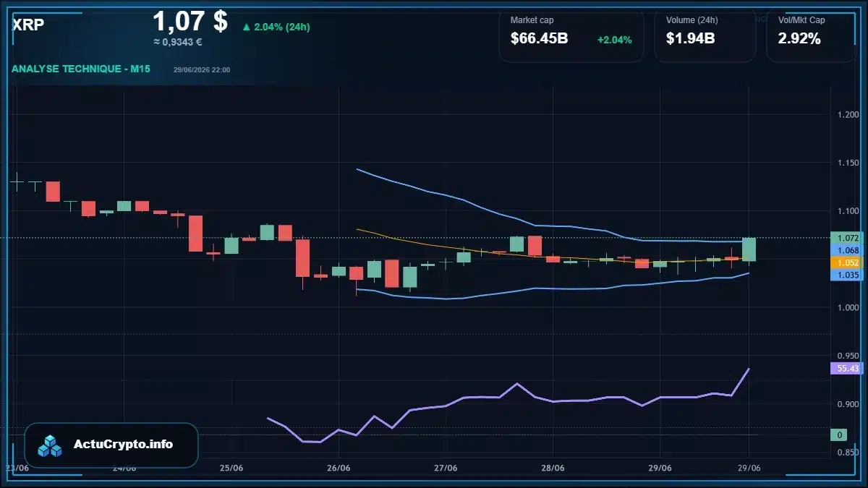Image resolution: width=868 pixels, height=488 pixels.
Task: Click the Vol/Mkt Cap card title
Action: pos(801,20)
